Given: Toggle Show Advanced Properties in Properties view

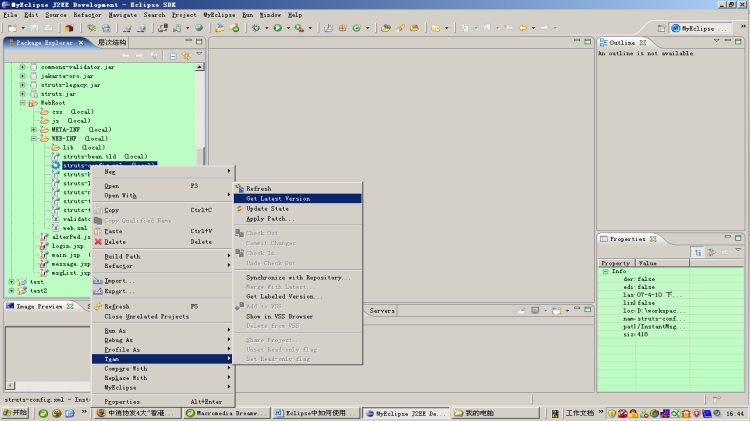Looking at the screenshot, I should (x=711, y=252).
